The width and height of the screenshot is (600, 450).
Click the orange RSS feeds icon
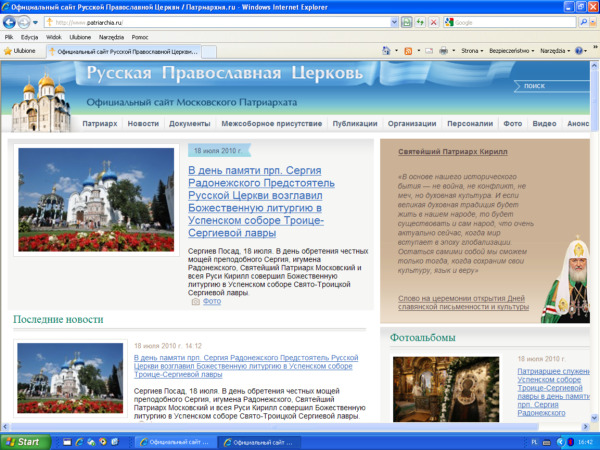pyautogui.click(x=408, y=51)
